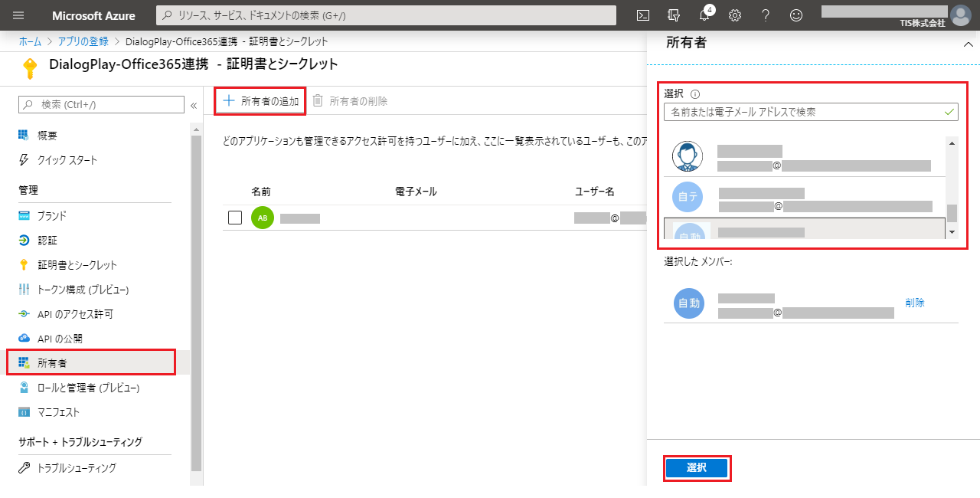Click the photo avatar in search results

click(x=687, y=156)
